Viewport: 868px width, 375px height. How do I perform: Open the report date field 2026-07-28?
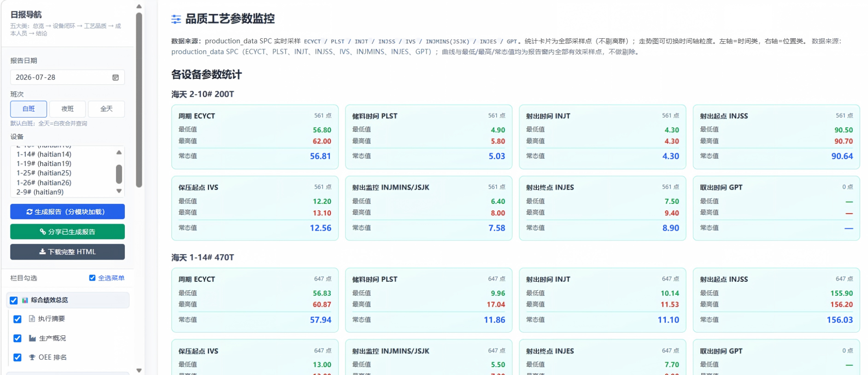(x=67, y=77)
